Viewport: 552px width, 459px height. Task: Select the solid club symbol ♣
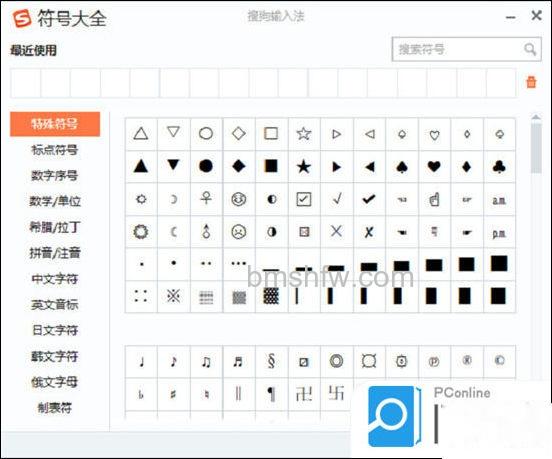click(499, 166)
